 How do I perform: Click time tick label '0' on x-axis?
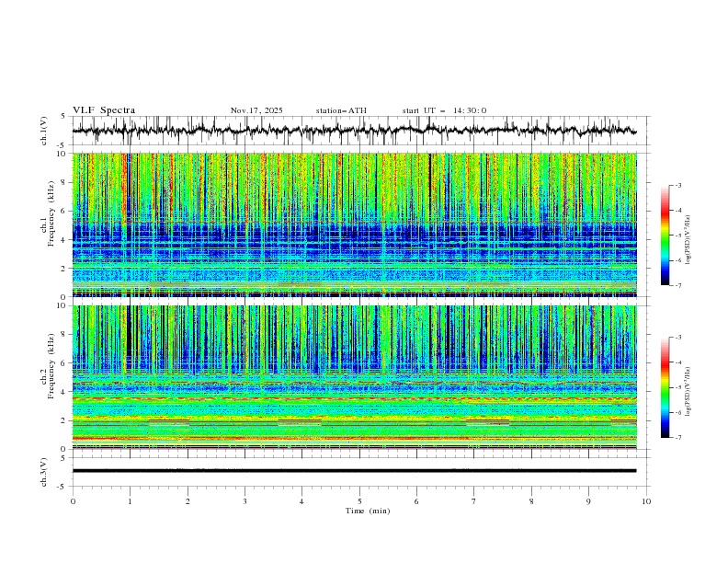pyautogui.click(x=73, y=501)
